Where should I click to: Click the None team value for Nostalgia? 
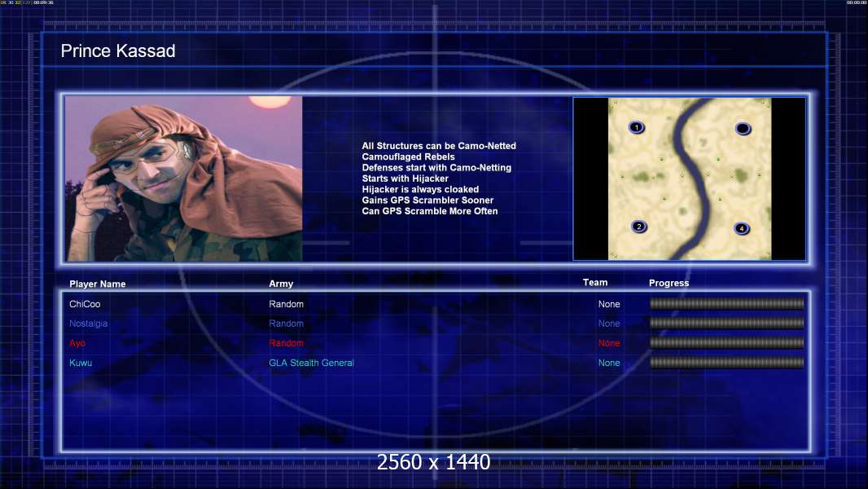[x=609, y=324]
